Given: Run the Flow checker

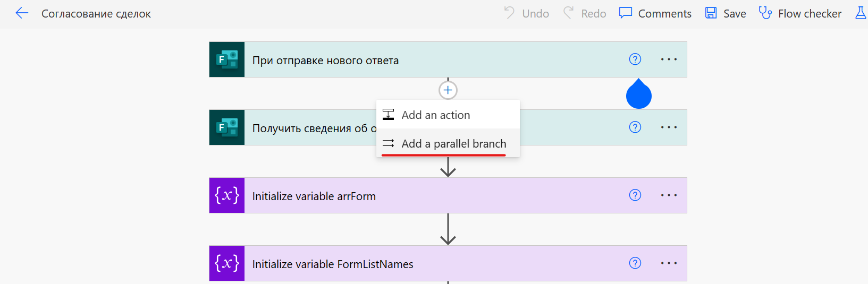Looking at the screenshot, I should (800, 13).
